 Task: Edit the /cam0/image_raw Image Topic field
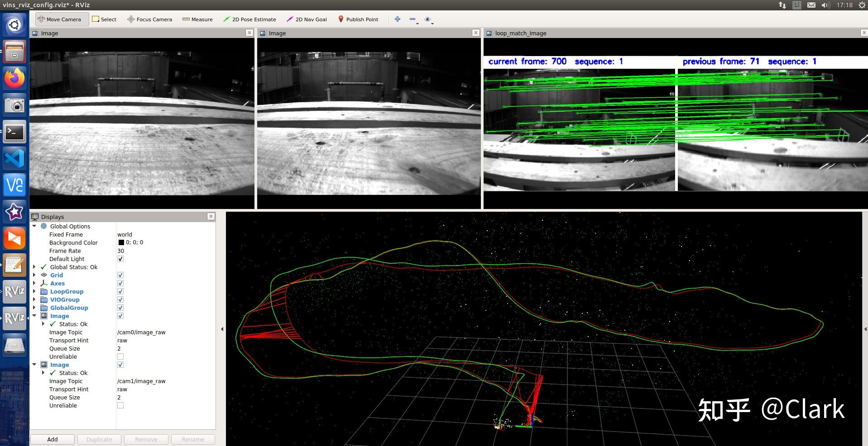coord(141,332)
